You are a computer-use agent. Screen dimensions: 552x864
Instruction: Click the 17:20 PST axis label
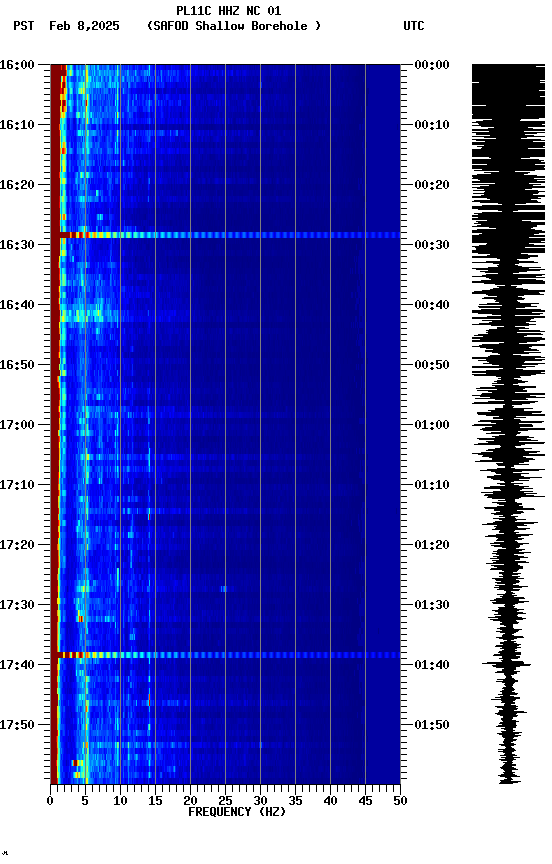pos(17,546)
